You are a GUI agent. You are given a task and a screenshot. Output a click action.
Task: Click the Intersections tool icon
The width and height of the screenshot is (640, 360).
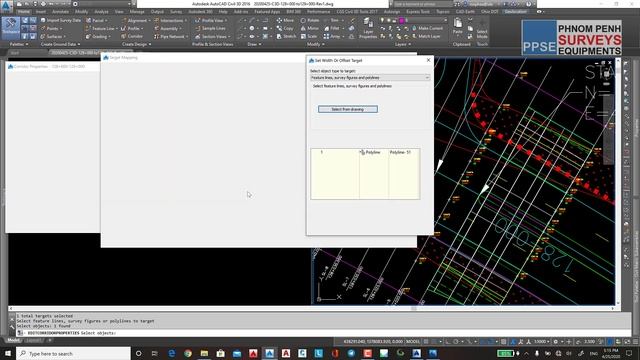tap(156, 20)
